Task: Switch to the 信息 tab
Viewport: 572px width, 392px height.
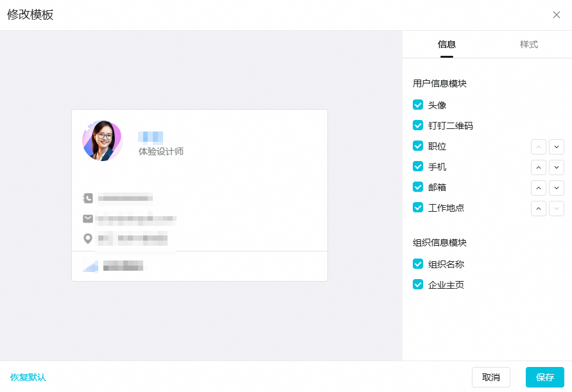Action: [x=447, y=44]
